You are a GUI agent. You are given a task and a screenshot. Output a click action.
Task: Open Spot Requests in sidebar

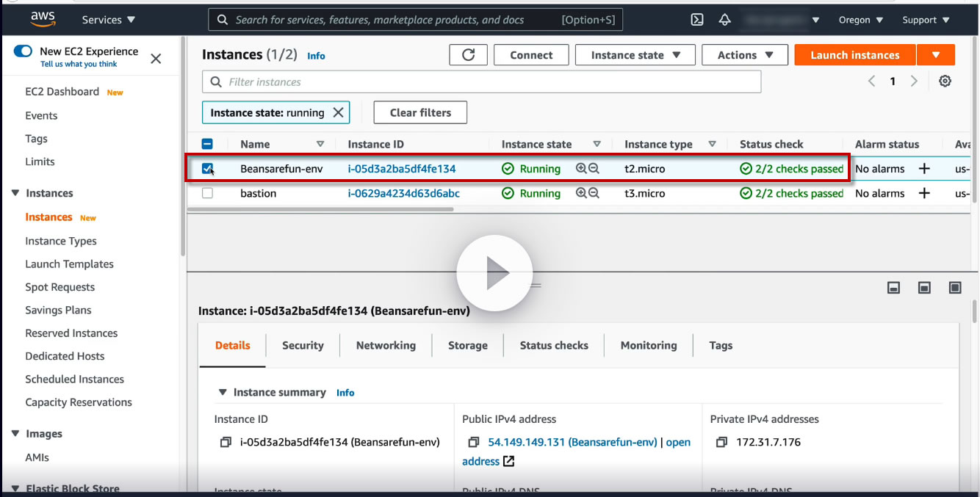60,287
